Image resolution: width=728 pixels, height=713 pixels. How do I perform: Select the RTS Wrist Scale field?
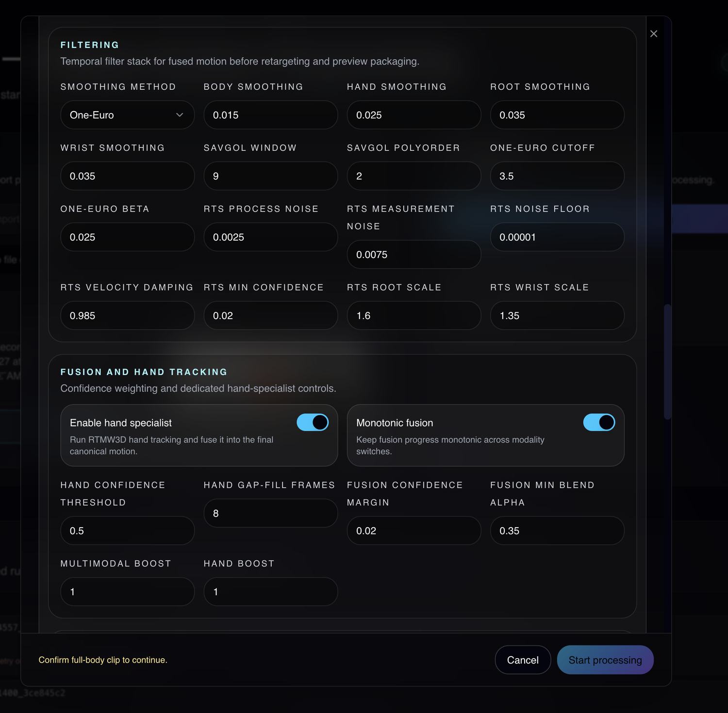(557, 316)
